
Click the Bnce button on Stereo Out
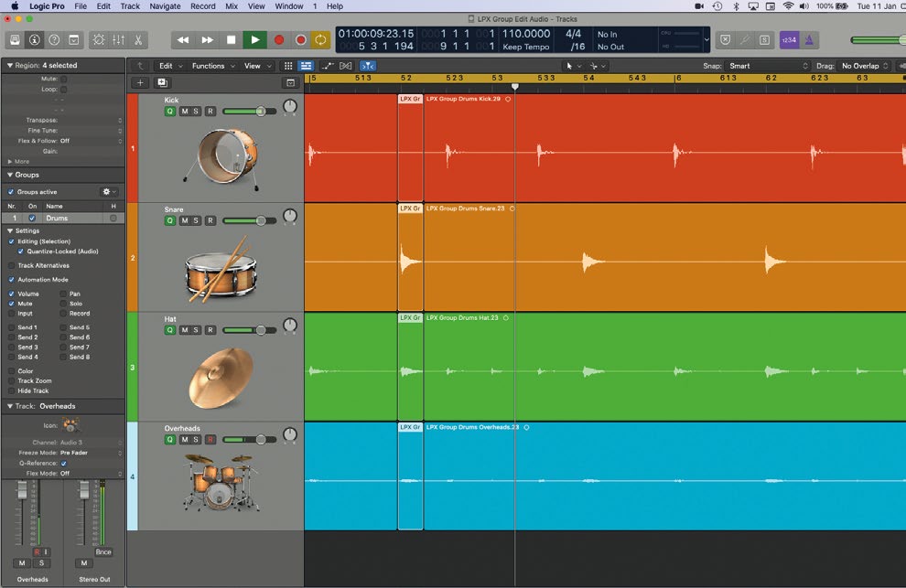click(x=103, y=552)
